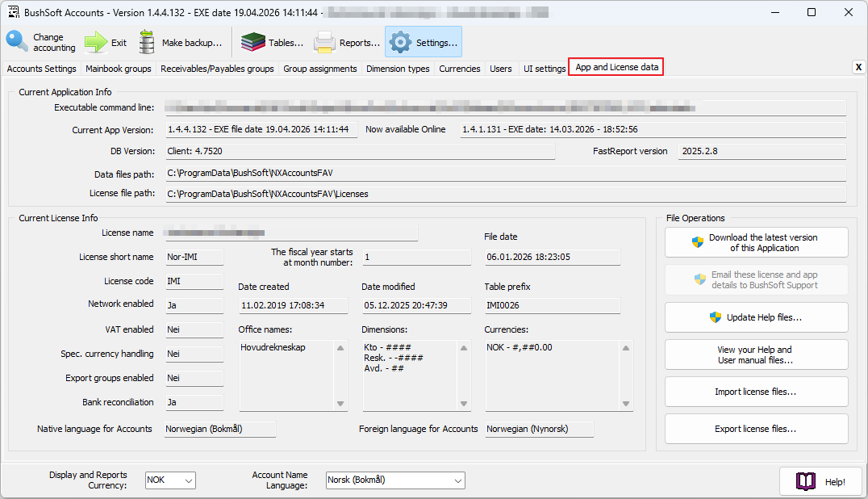Click the Date modified field
The height and width of the screenshot is (499, 868).
[417, 305]
